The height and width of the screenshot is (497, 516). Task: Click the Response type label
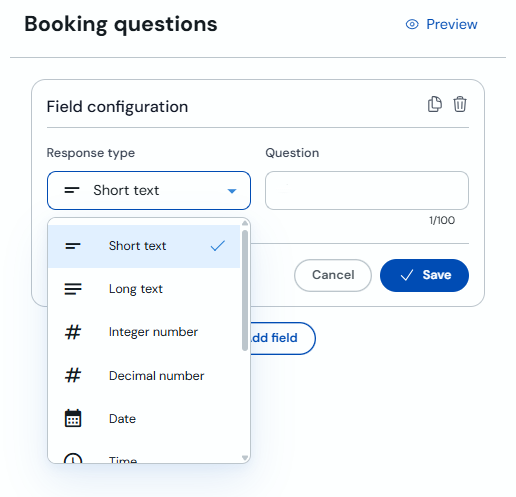[91, 153]
